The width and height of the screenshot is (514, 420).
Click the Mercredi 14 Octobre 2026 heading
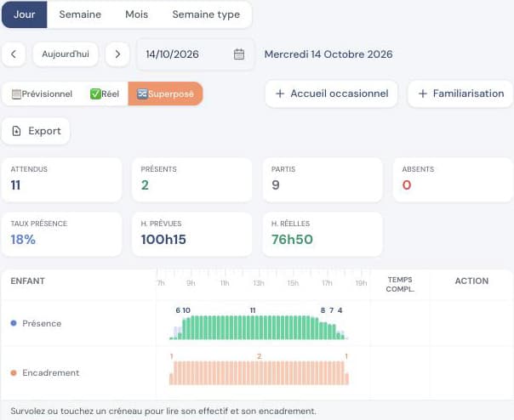coord(328,54)
